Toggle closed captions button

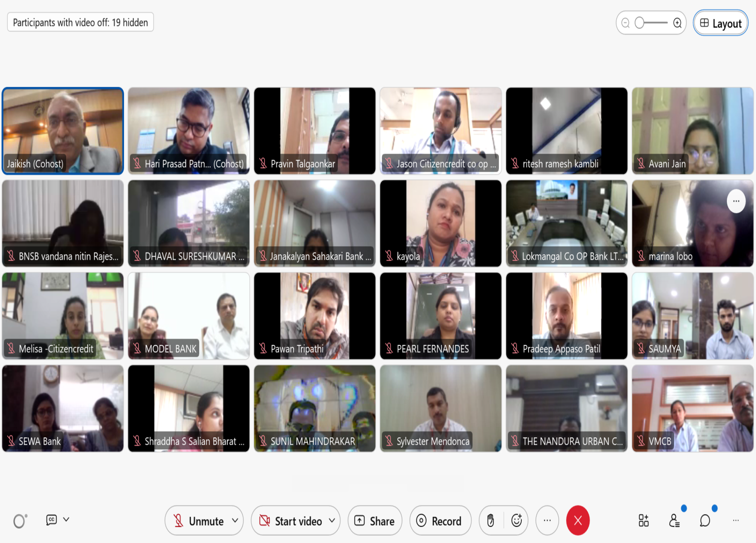tap(52, 519)
